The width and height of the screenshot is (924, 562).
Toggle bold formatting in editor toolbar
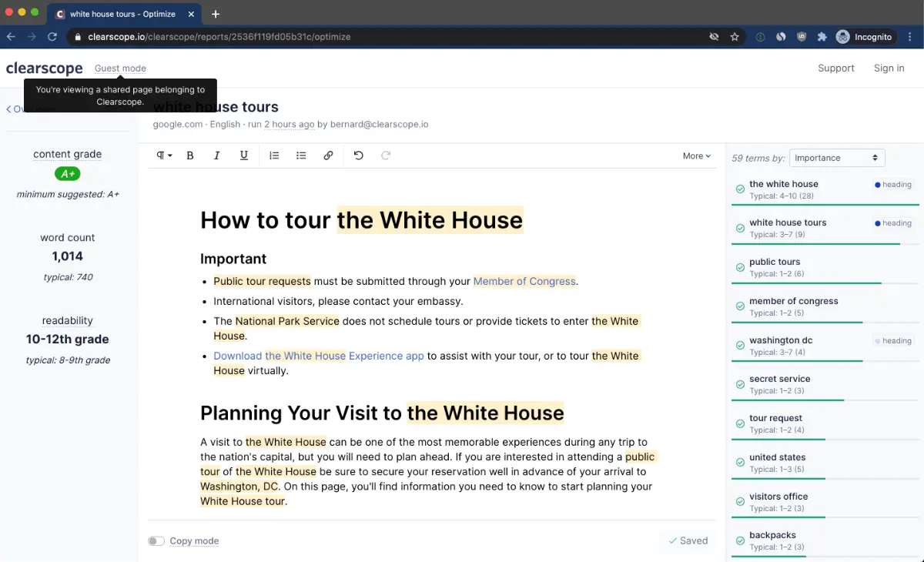[x=190, y=156]
